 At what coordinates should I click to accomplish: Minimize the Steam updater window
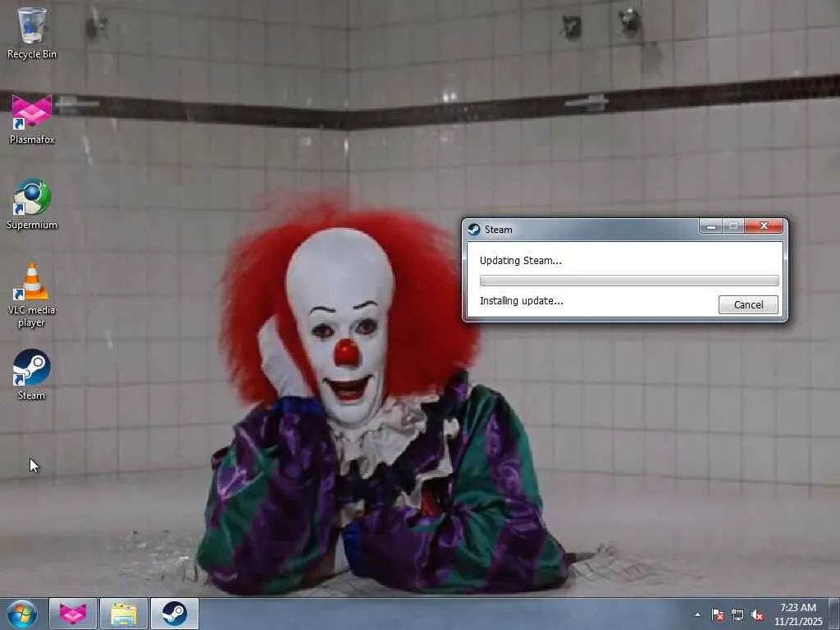pos(711,226)
